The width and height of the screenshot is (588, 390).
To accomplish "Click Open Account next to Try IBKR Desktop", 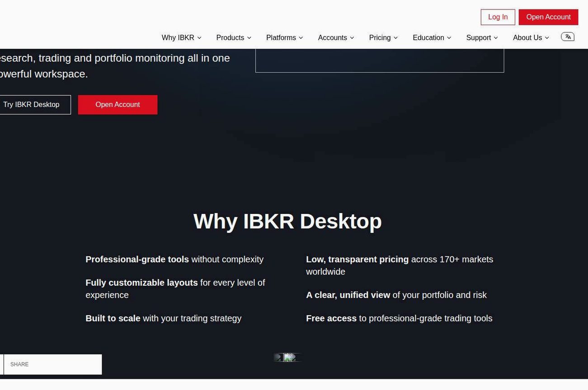I will click(x=118, y=105).
